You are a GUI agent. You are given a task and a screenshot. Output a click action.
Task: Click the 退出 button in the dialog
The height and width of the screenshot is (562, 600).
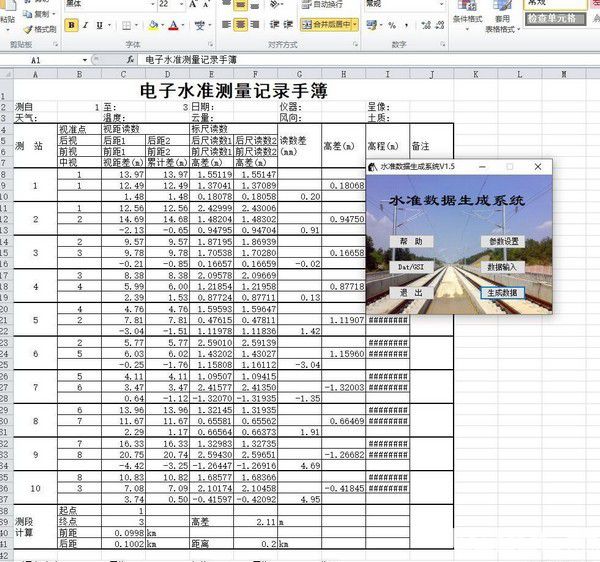(x=411, y=293)
